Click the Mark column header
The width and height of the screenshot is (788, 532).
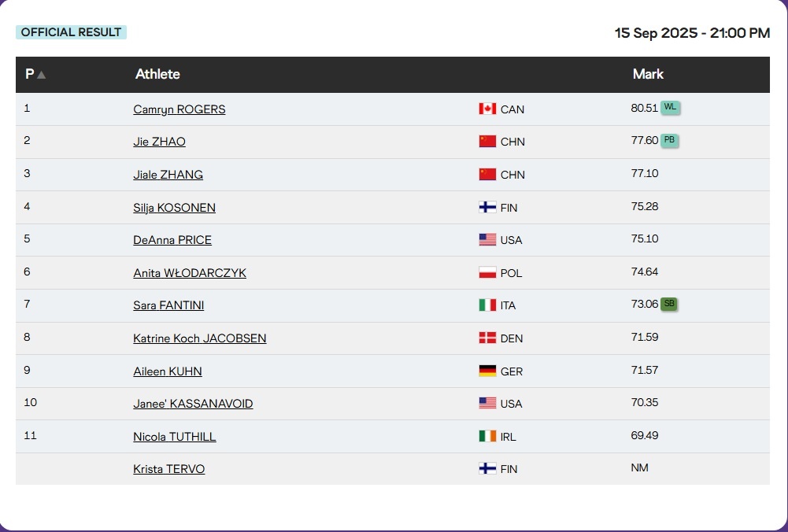tap(648, 74)
